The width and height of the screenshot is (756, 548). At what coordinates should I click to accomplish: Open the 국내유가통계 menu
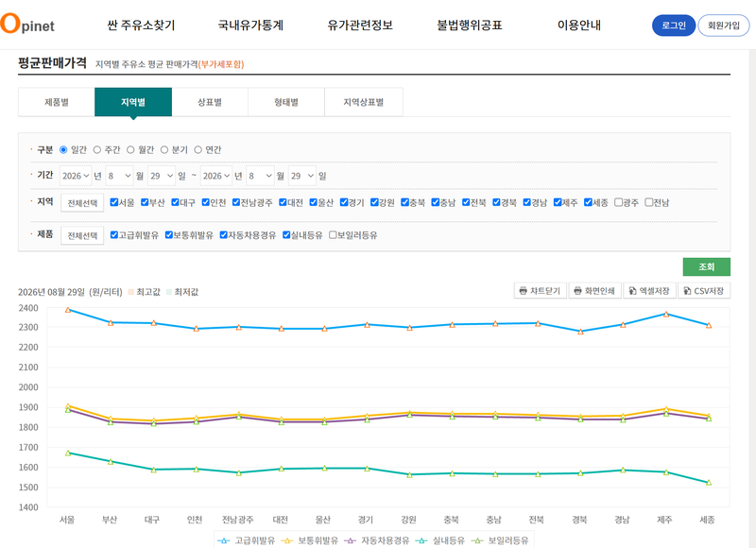click(x=250, y=26)
